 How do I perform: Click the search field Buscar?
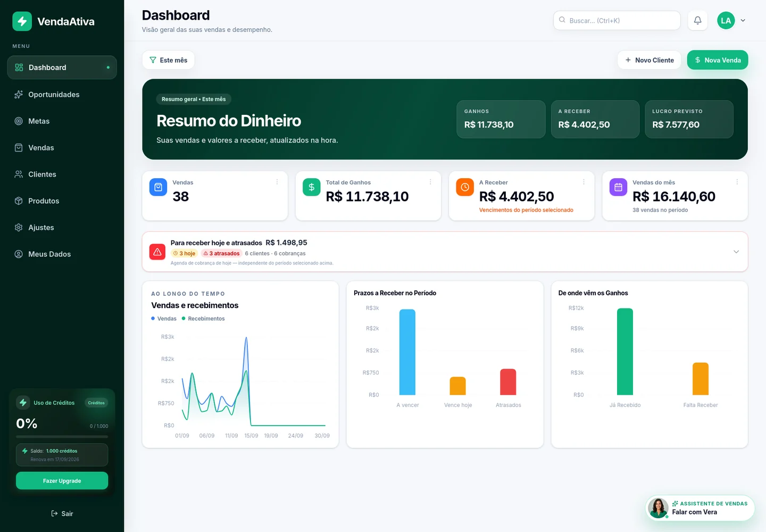(x=617, y=21)
